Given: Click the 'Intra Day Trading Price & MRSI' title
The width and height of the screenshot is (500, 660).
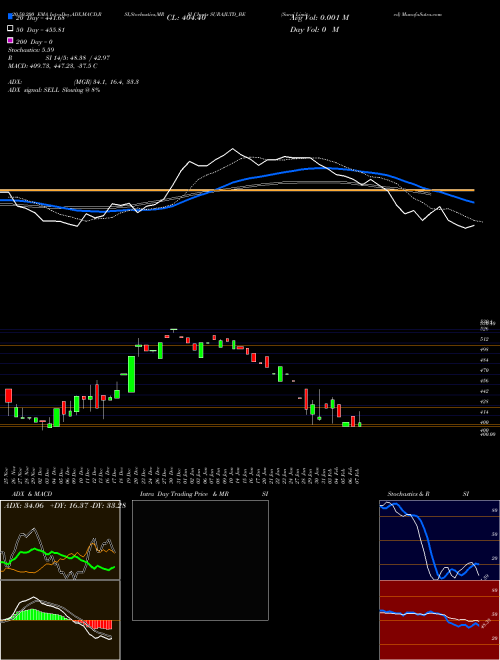Looking at the screenshot, I should coord(204,494).
